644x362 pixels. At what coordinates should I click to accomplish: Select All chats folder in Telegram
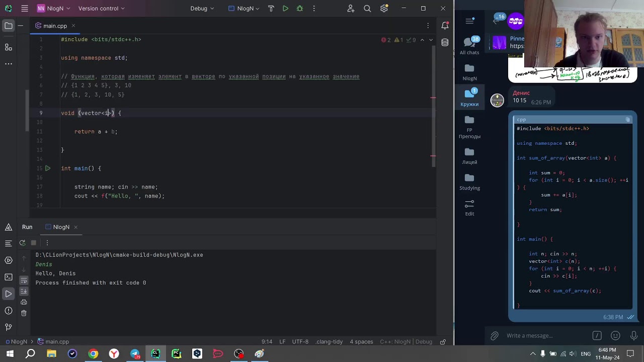coord(469,45)
